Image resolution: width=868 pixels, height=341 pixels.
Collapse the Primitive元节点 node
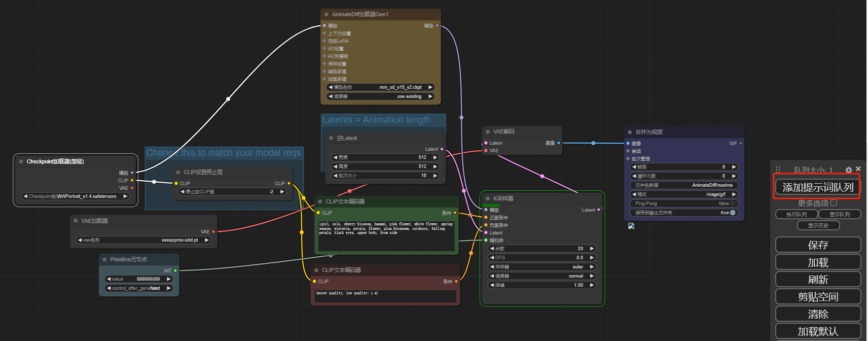pos(105,259)
